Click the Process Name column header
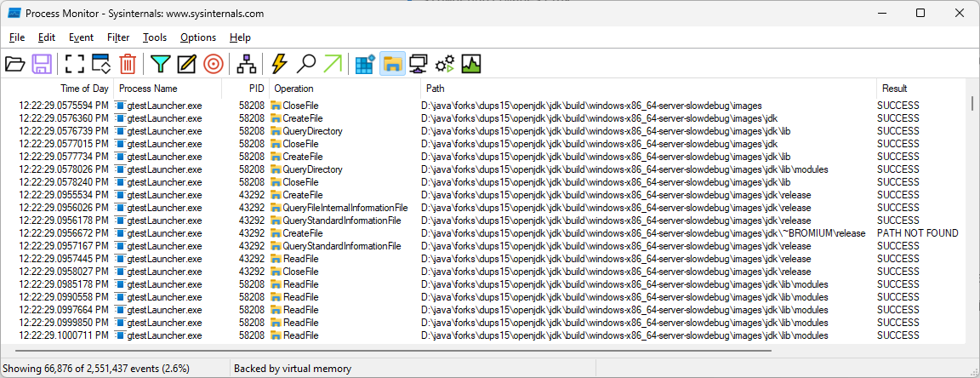Screen dimensions: 980x378 coord(148,89)
